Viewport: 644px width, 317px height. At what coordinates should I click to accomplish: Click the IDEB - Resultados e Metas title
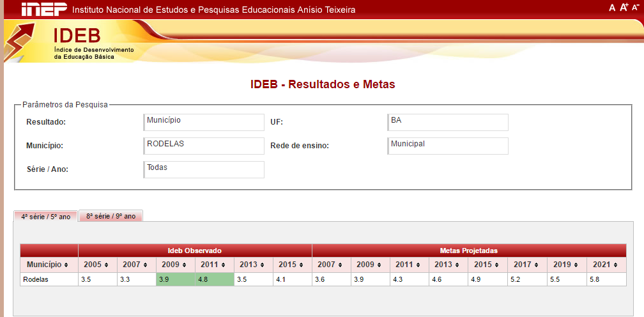click(x=323, y=84)
